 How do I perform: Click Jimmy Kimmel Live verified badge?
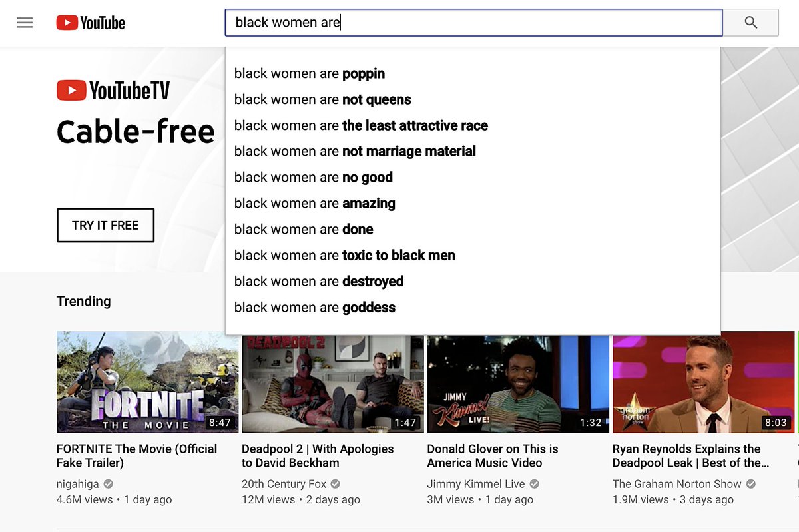coord(534,484)
